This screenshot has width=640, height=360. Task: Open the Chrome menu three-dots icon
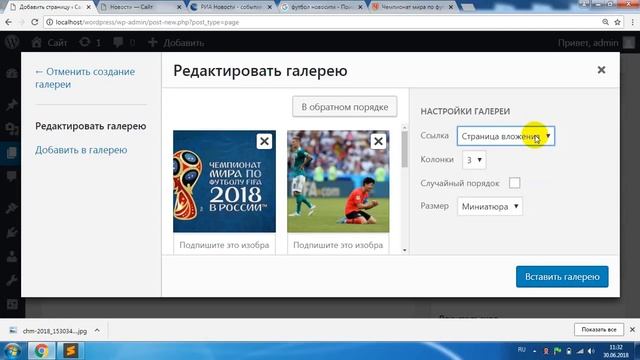tap(632, 22)
